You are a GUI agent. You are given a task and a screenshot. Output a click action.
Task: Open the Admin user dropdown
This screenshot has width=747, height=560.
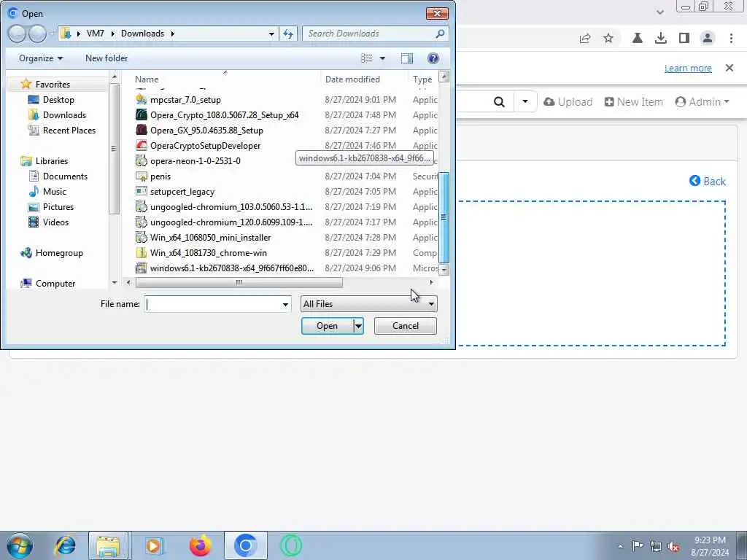click(703, 102)
